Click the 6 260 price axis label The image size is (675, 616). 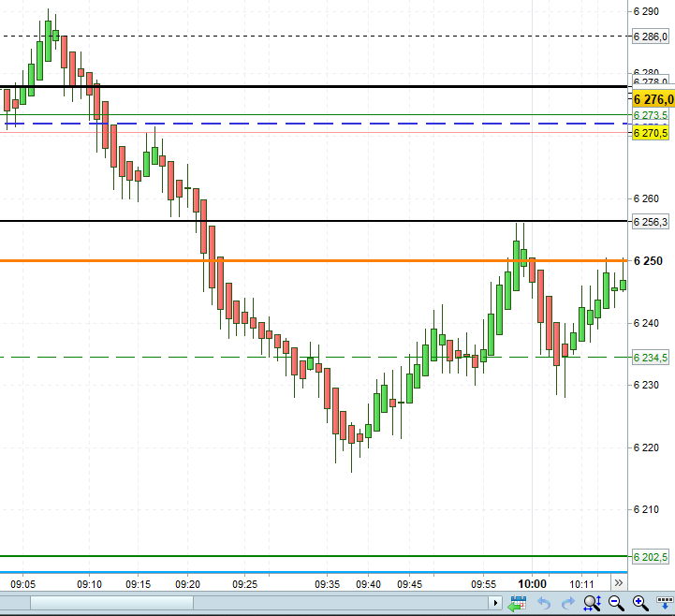[646, 198]
